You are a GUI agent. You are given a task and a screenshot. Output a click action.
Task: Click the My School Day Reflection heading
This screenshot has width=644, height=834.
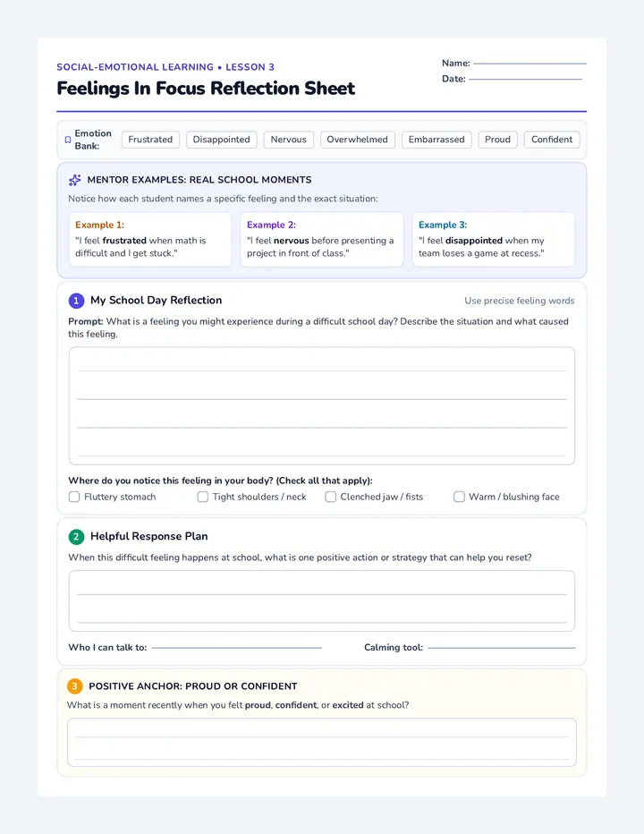click(x=157, y=300)
